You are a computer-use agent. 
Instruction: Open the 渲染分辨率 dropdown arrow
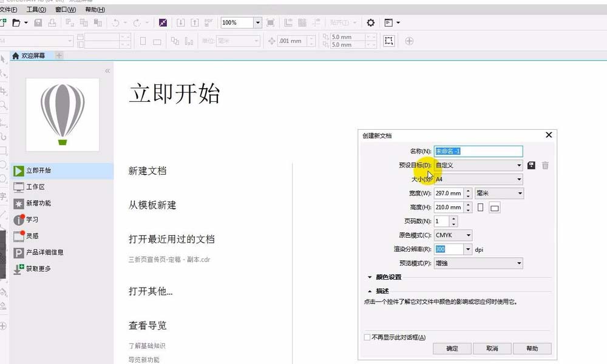468,249
